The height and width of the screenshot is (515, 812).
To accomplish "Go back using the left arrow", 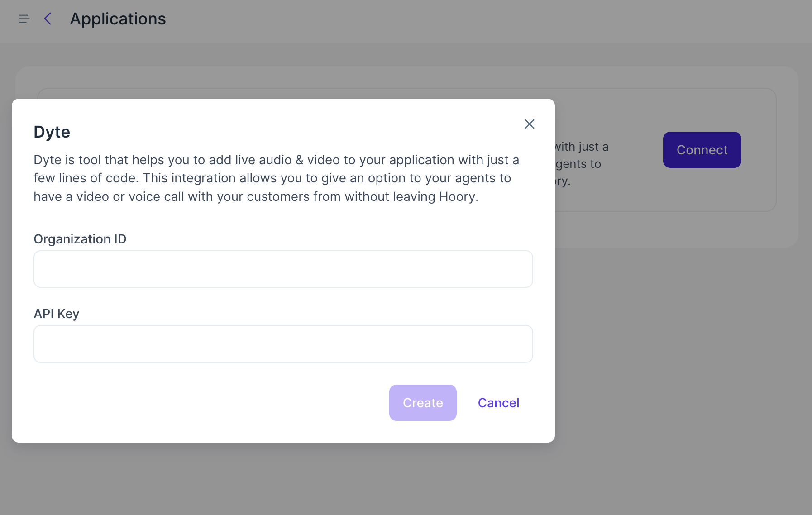I will coord(48,19).
